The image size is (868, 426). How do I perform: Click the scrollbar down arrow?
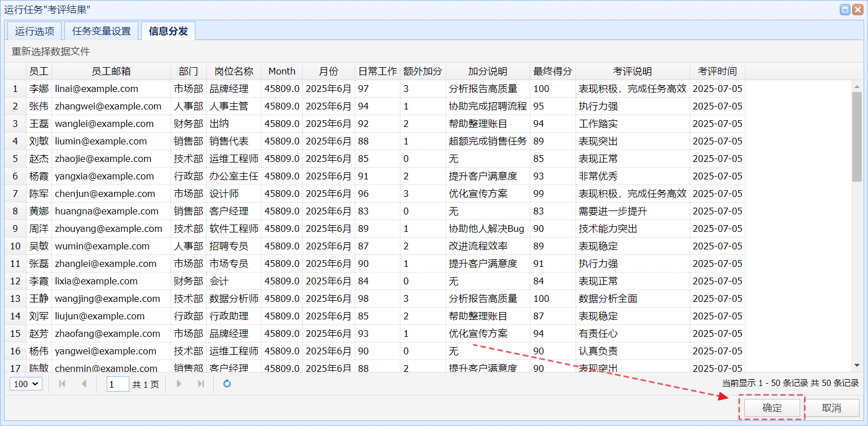coord(857,366)
